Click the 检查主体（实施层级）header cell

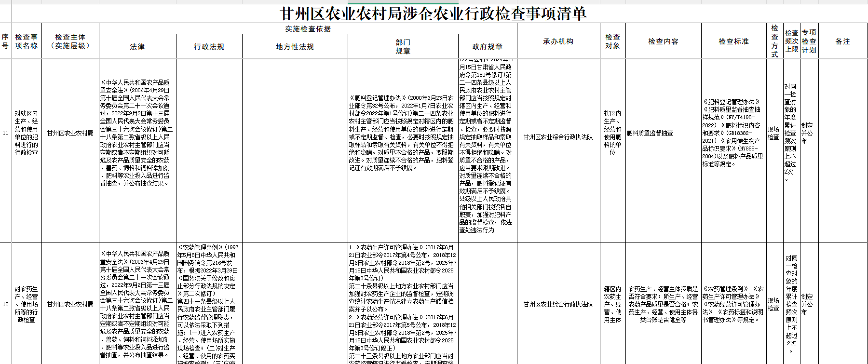(70, 41)
